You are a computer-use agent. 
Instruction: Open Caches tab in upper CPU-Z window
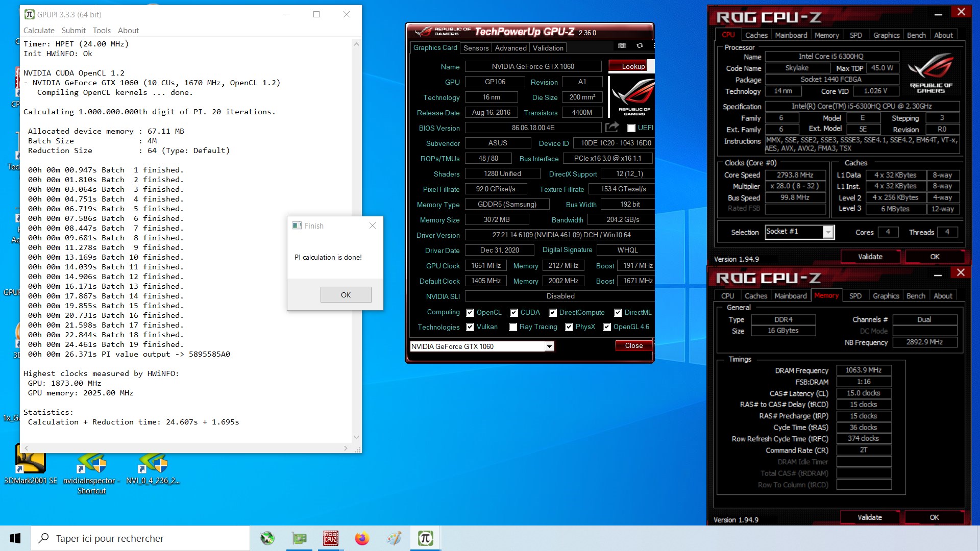(x=756, y=35)
